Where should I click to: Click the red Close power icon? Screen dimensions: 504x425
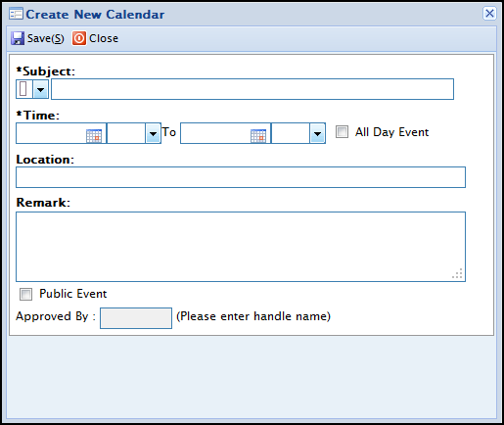coord(79,38)
